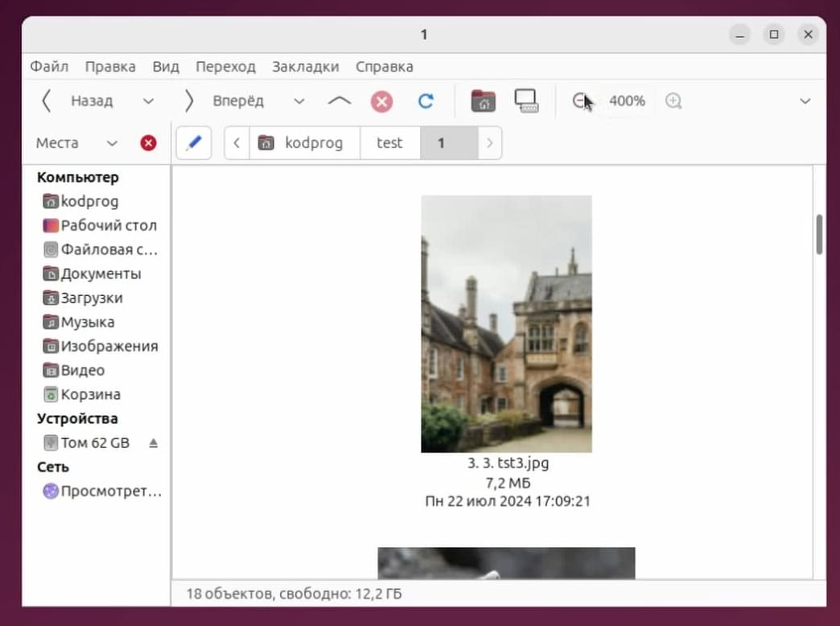Reload the current folder
Viewport: 840px width, 626px height.
point(426,101)
